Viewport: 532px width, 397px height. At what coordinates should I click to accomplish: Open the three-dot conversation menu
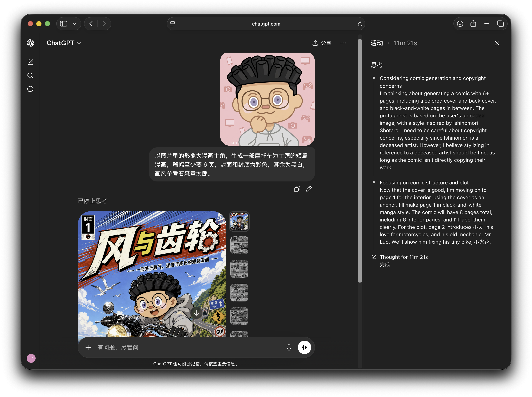click(343, 43)
